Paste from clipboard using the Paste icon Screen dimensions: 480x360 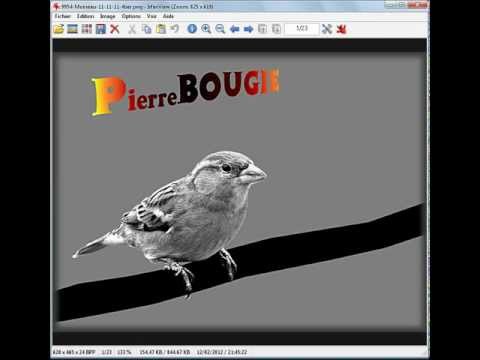point(161,29)
